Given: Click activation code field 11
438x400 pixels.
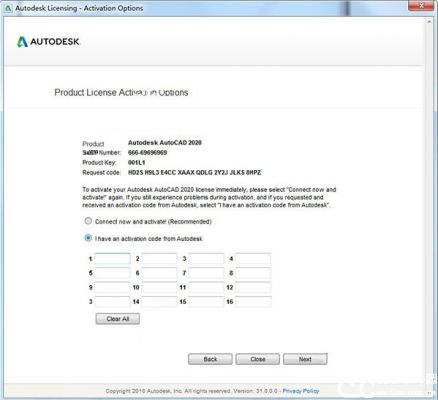Looking at the screenshot, I should pyautogui.click(x=206, y=287).
